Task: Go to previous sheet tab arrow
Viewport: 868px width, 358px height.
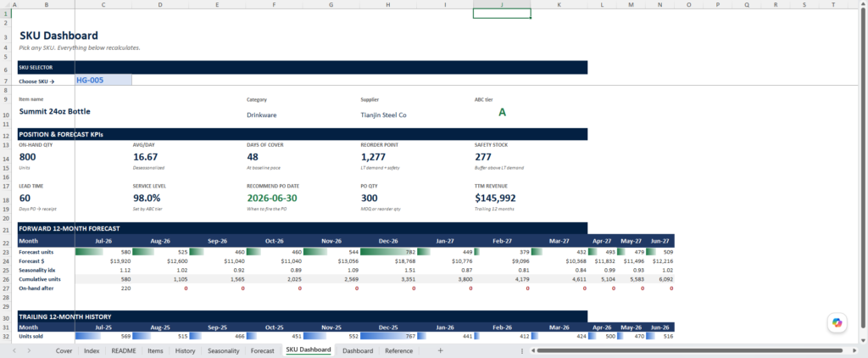Action: coord(14,351)
